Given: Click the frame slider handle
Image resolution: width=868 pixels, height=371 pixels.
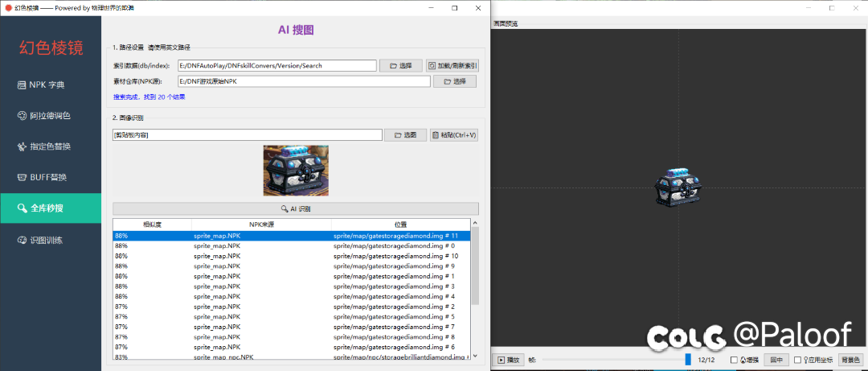Looking at the screenshot, I should click(x=688, y=360).
